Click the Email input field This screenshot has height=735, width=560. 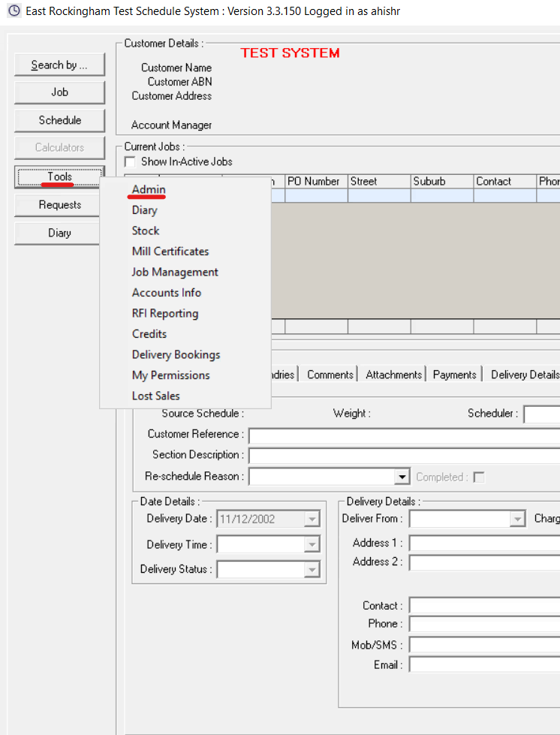click(x=484, y=664)
